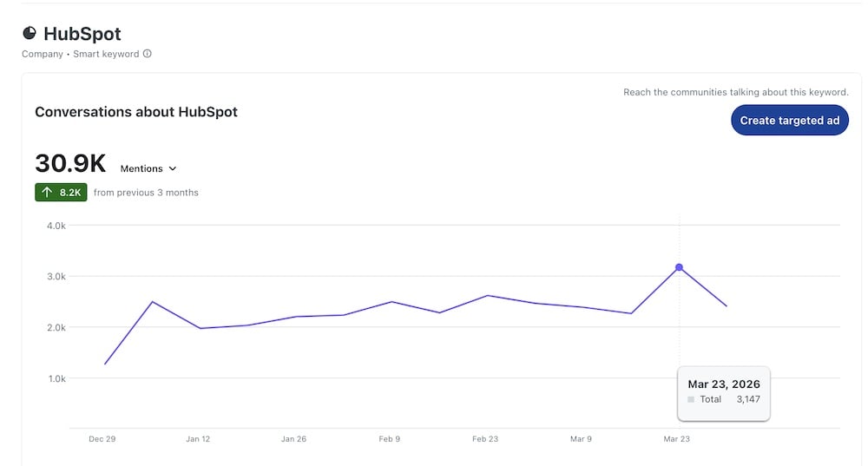Select the highlighted Mar 23 data point
Viewport: 868px width, 466px height.
(679, 267)
